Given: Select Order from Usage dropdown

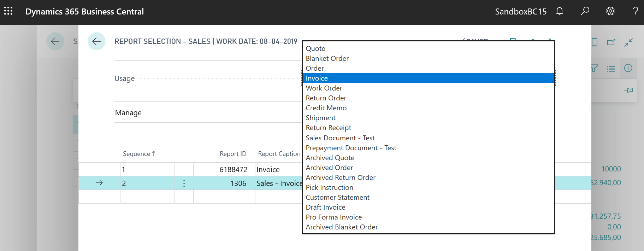Looking at the screenshot, I should tap(429, 68).
